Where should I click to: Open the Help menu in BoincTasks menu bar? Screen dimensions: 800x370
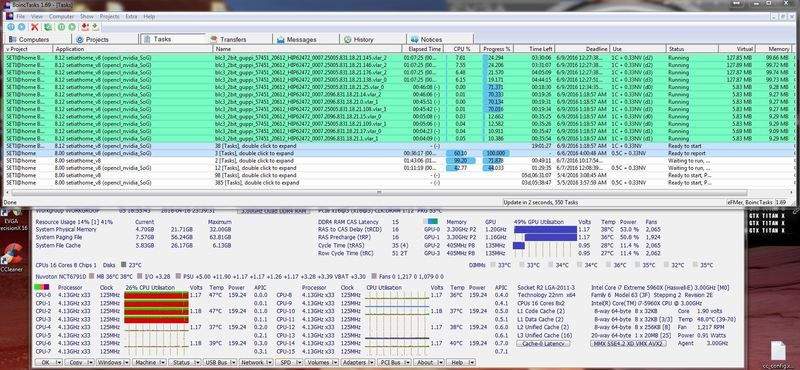tap(149, 17)
